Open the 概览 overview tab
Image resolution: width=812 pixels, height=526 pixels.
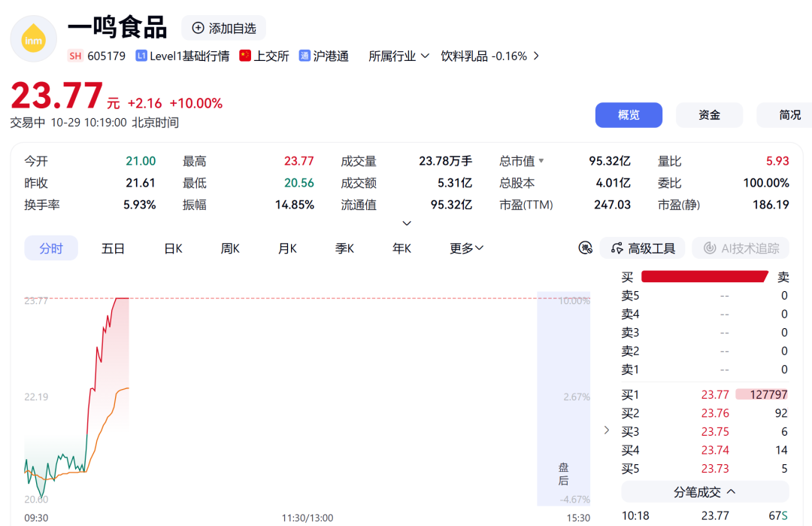click(x=629, y=115)
